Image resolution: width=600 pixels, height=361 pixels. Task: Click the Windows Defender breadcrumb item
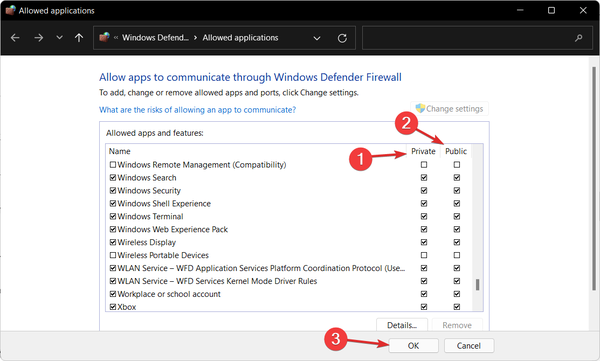155,38
